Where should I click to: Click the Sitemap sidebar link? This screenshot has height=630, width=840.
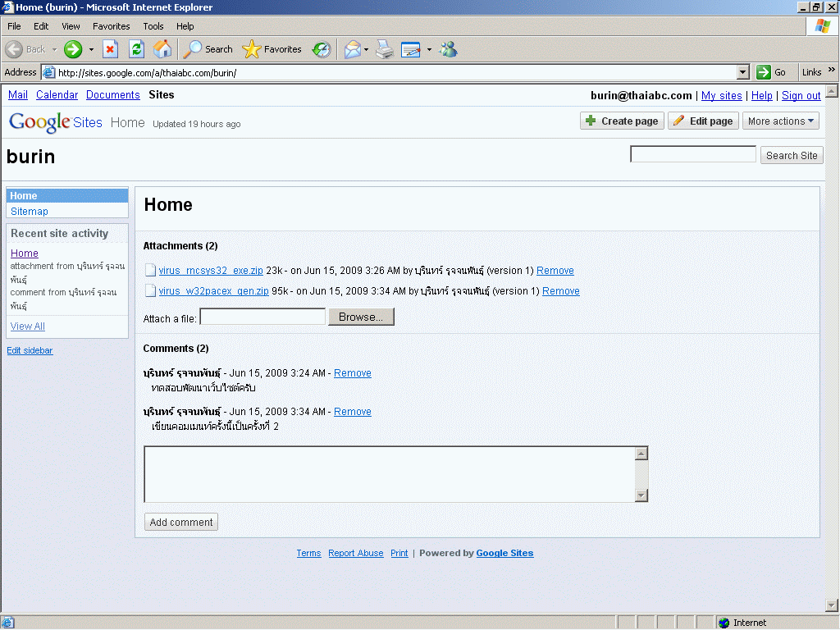[30, 212]
